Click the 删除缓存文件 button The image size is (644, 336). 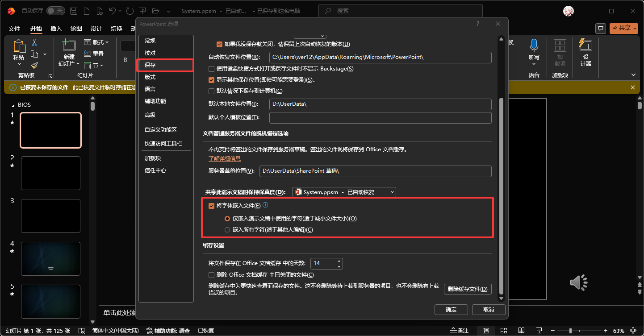coord(468,289)
